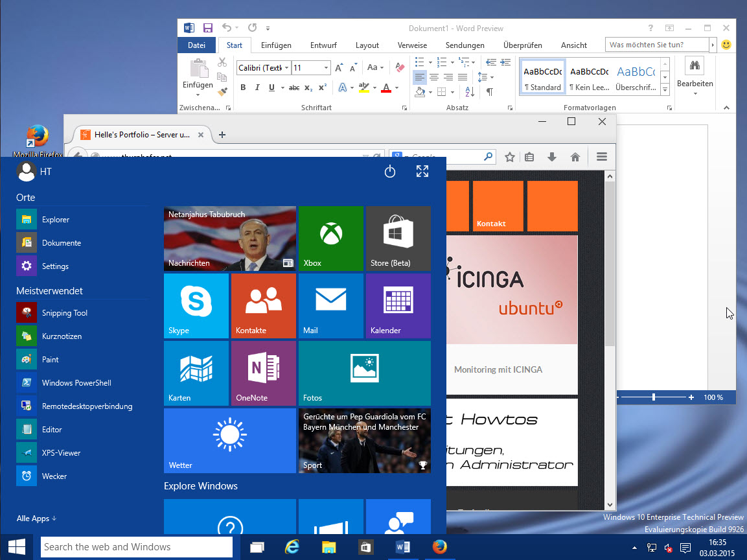
Task: Open the Schriftart dialog launcher
Action: [404, 108]
